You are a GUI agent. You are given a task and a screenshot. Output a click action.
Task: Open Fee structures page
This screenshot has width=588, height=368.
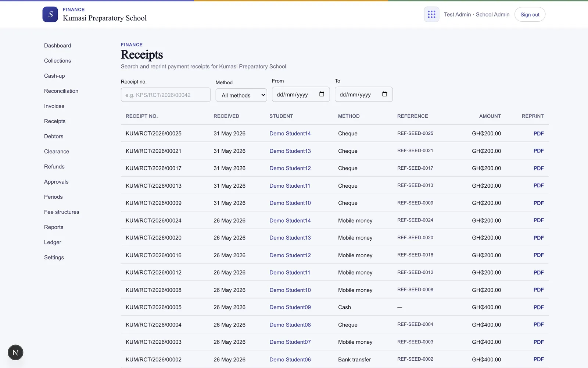(x=62, y=212)
